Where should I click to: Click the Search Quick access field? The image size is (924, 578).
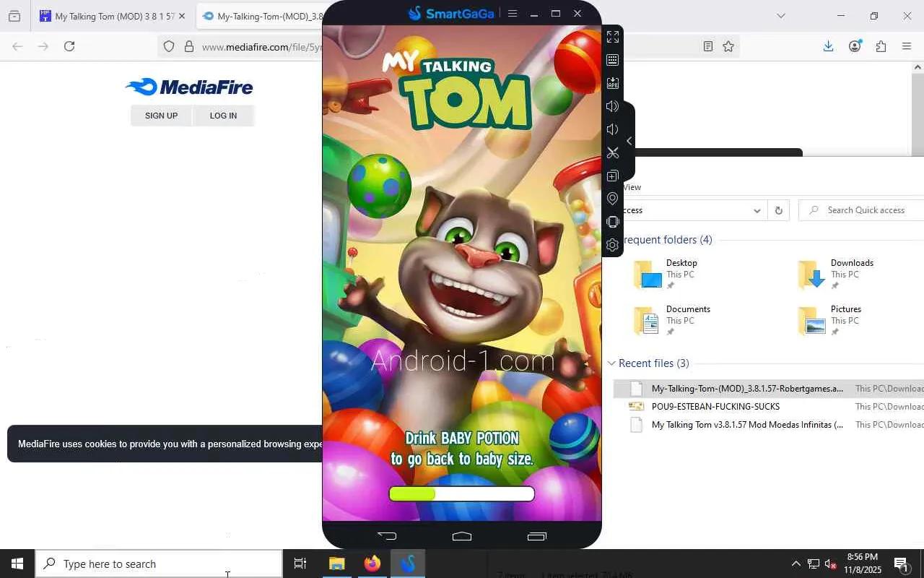(x=860, y=210)
